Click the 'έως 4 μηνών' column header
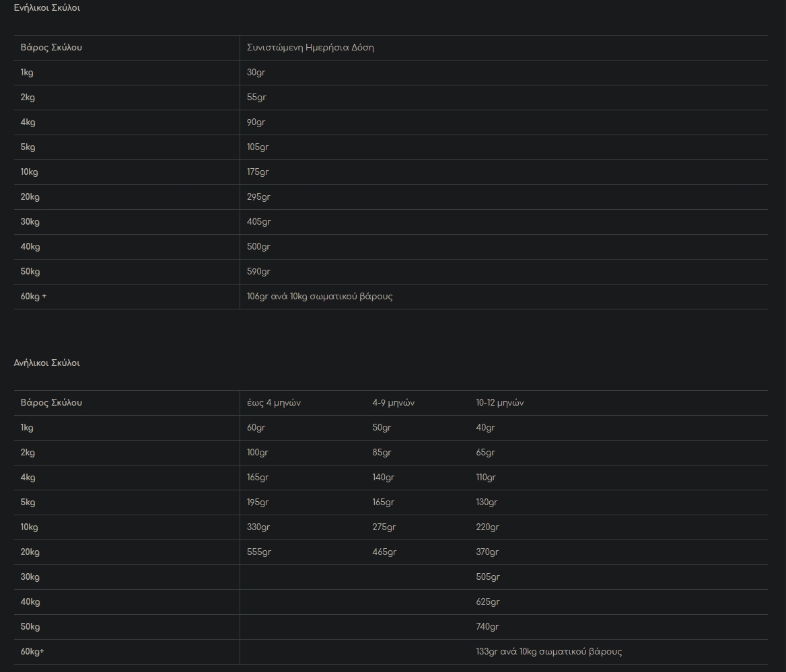The height and width of the screenshot is (672, 786). click(273, 403)
